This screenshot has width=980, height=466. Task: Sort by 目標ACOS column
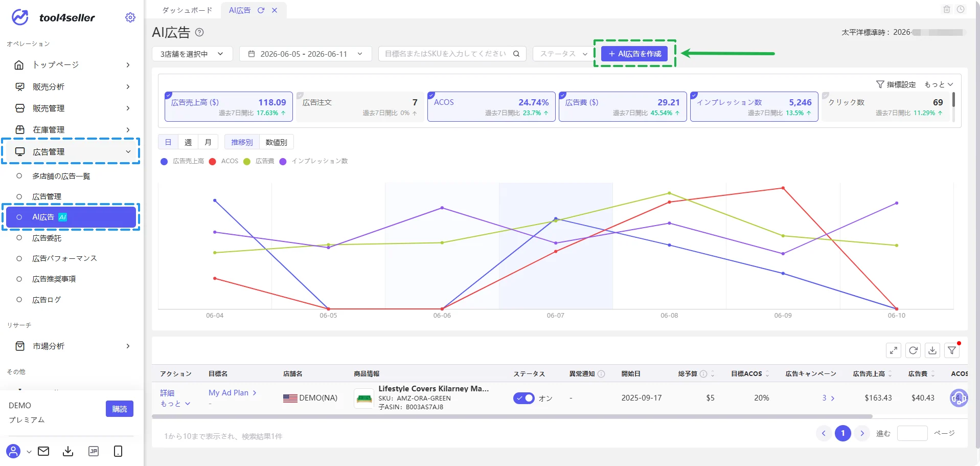767,374
